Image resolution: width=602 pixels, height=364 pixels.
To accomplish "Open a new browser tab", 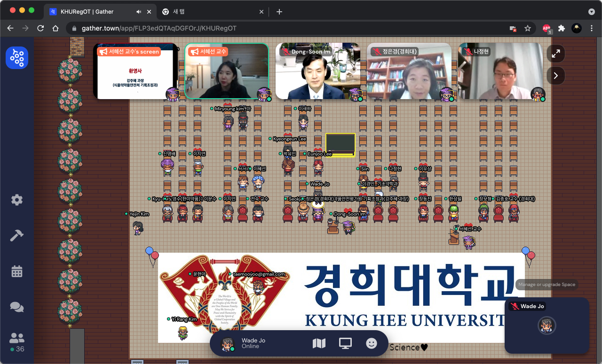I will [x=279, y=12].
